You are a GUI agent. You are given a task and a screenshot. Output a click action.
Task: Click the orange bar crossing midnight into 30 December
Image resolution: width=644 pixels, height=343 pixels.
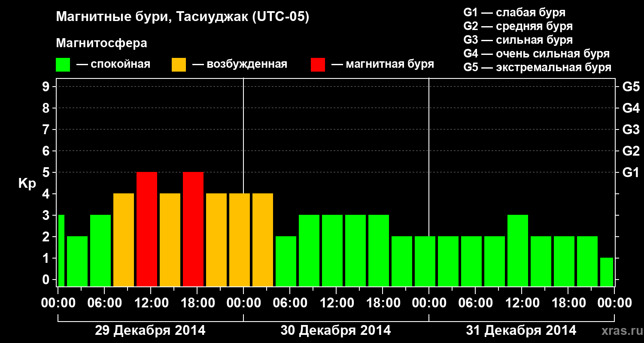240,240
